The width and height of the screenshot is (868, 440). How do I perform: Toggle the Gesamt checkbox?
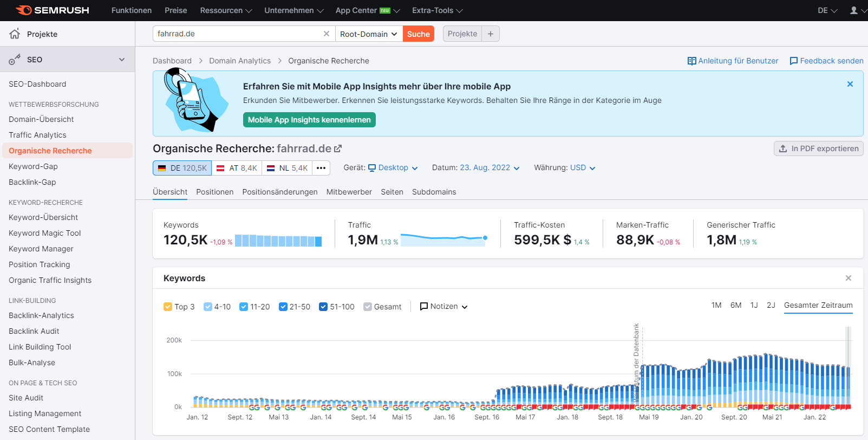[368, 307]
